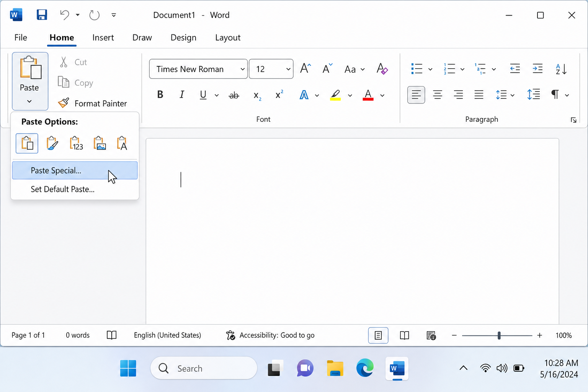The width and height of the screenshot is (588, 392).
Task: Align text right
Action: coord(458,95)
